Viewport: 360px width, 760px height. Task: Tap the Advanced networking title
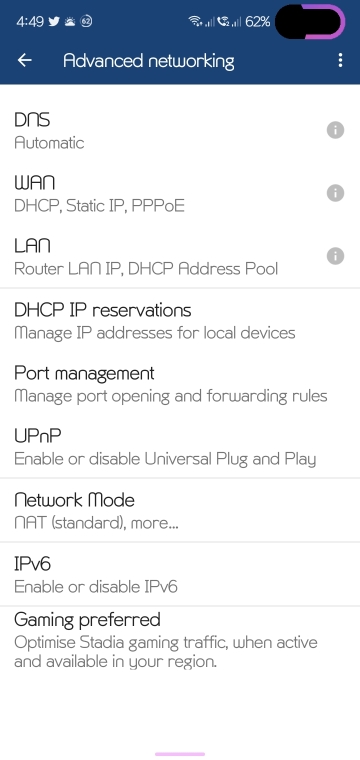pyautogui.click(x=149, y=61)
